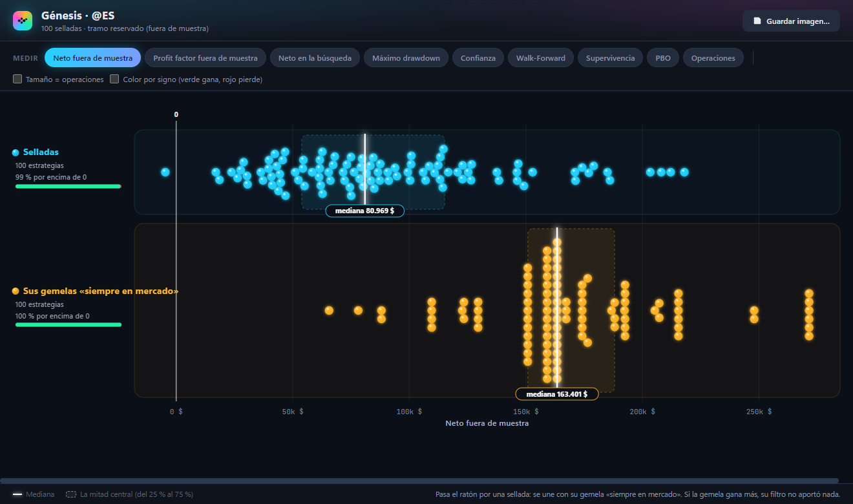Click the horizontal scrollbar at bottom

pos(419,481)
